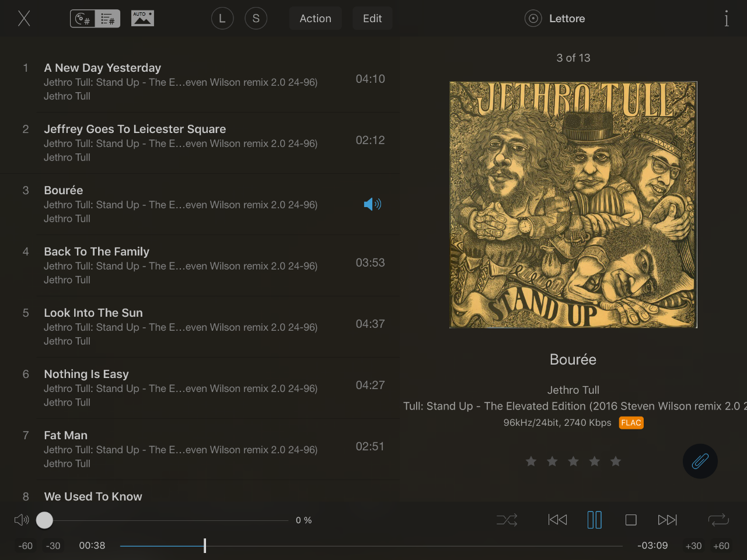Open the Edit menu
This screenshot has height=560, width=747.
pyautogui.click(x=372, y=19)
